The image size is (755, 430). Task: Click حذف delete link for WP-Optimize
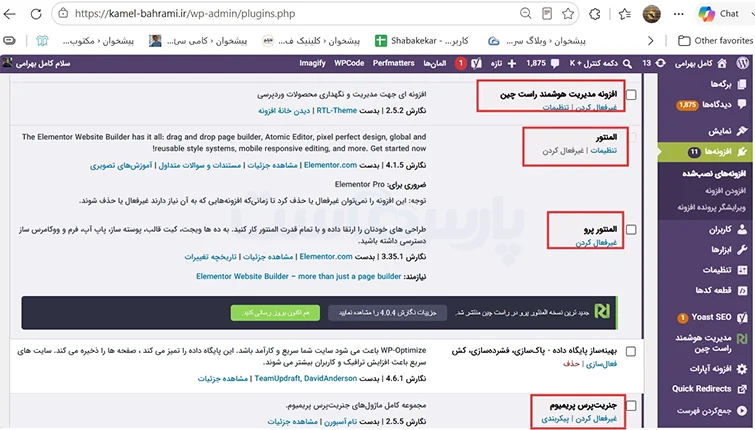[x=571, y=364]
